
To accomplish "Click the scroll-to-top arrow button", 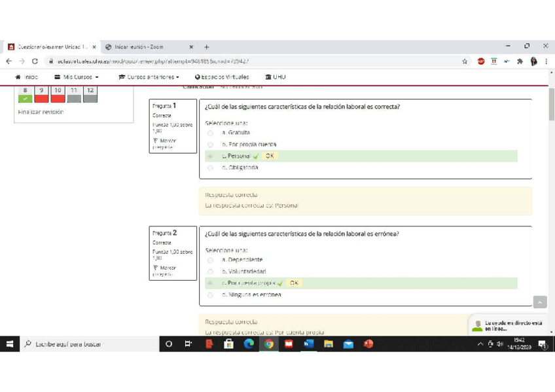I will (x=539, y=302).
